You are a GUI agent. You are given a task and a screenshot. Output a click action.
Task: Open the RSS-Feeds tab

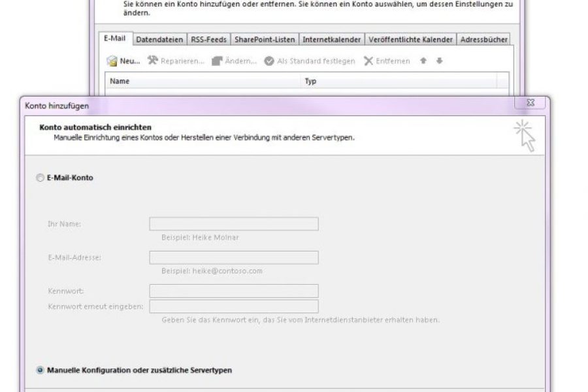coord(208,40)
